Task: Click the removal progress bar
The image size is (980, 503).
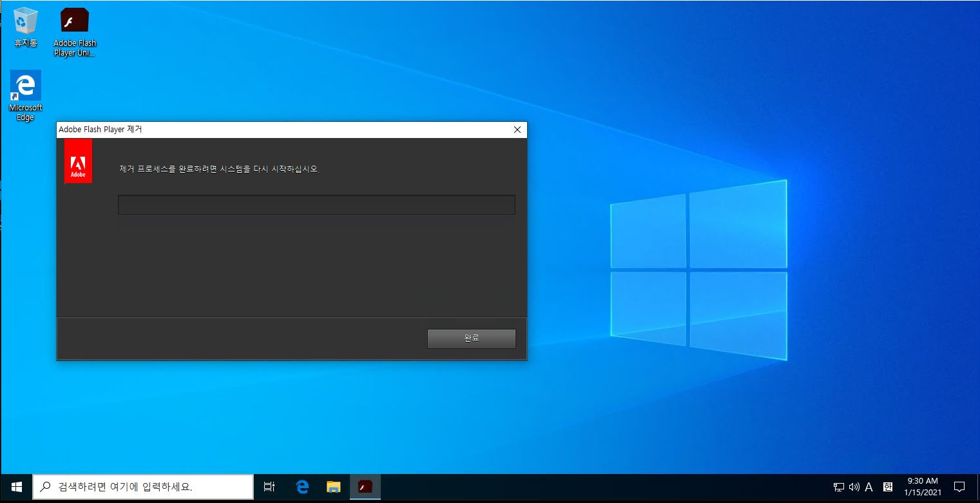Action: click(316, 204)
